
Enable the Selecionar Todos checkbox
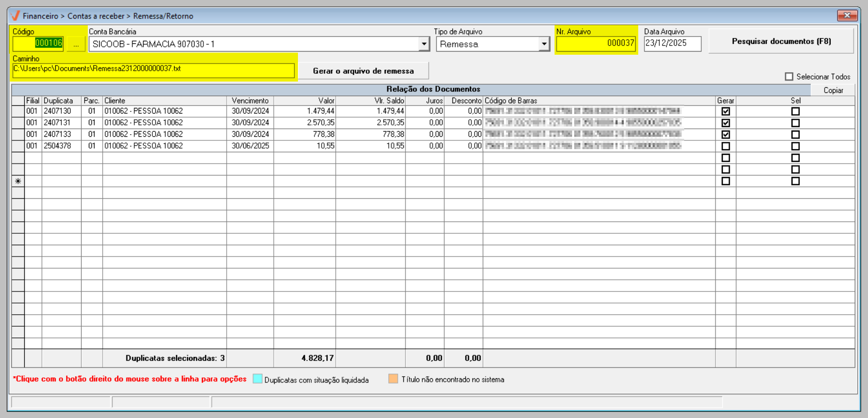[789, 76]
